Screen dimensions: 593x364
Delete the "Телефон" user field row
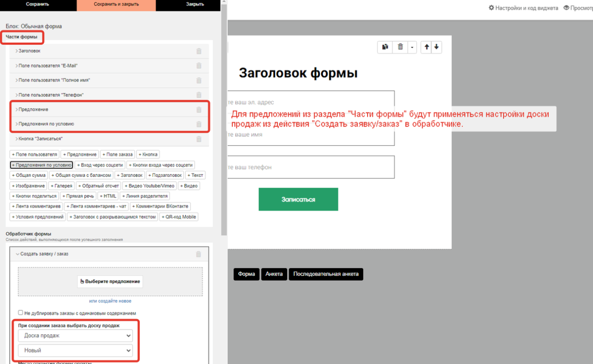pos(199,95)
